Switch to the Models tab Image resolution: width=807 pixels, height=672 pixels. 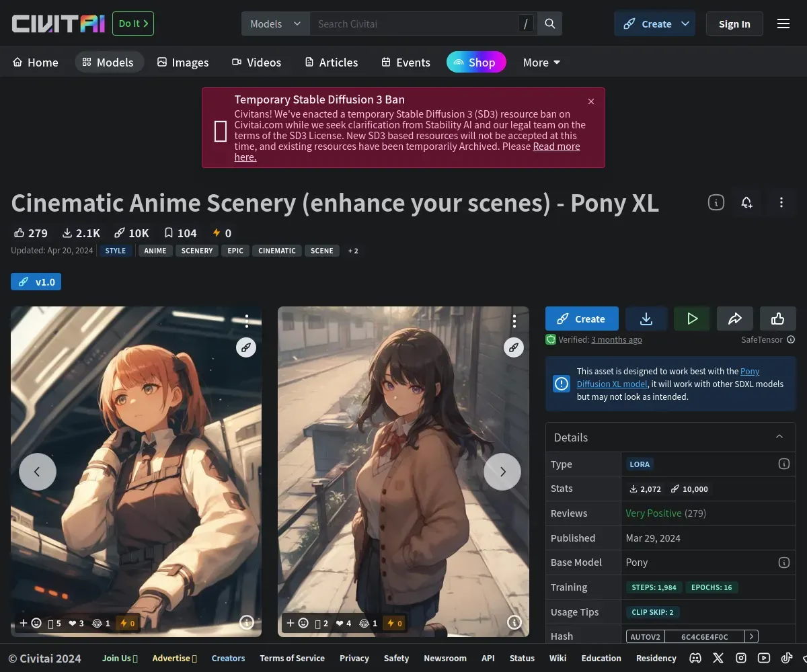point(108,62)
